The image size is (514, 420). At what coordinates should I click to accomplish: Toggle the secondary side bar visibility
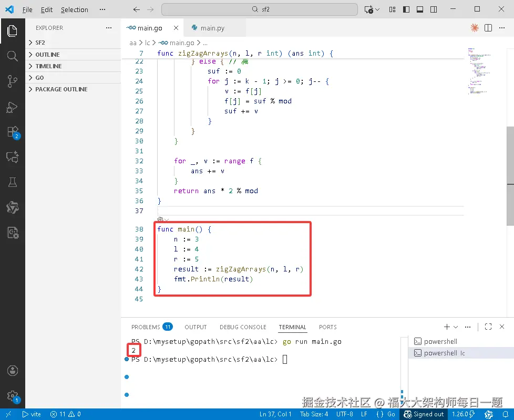434,9
